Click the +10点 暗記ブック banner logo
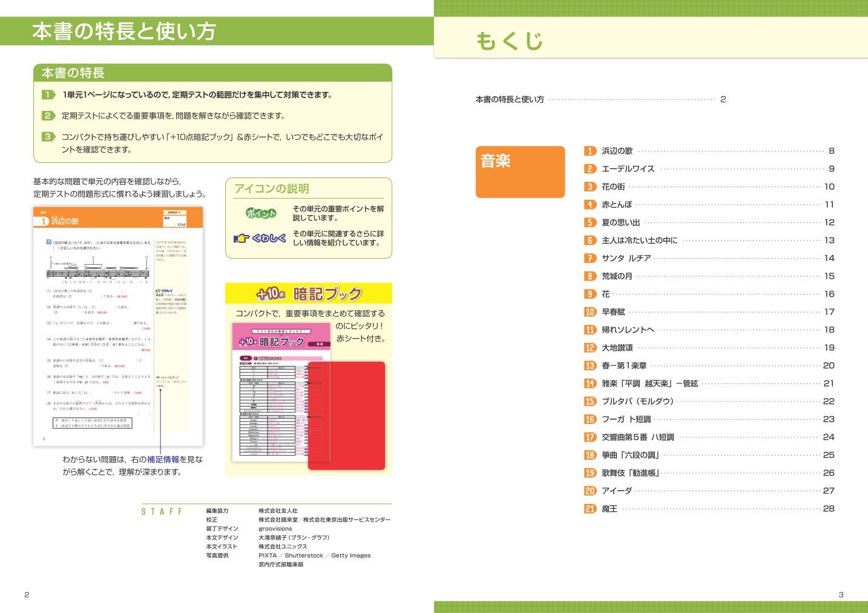 click(309, 294)
